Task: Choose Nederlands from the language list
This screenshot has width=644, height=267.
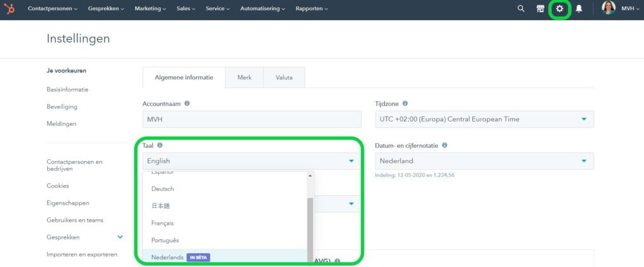Action: pos(167,257)
